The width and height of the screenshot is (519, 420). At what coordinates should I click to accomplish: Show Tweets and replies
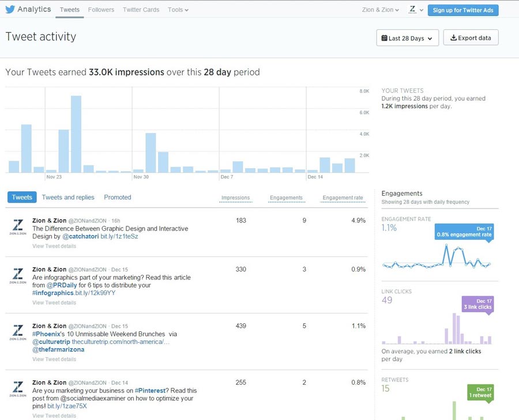pos(68,197)
